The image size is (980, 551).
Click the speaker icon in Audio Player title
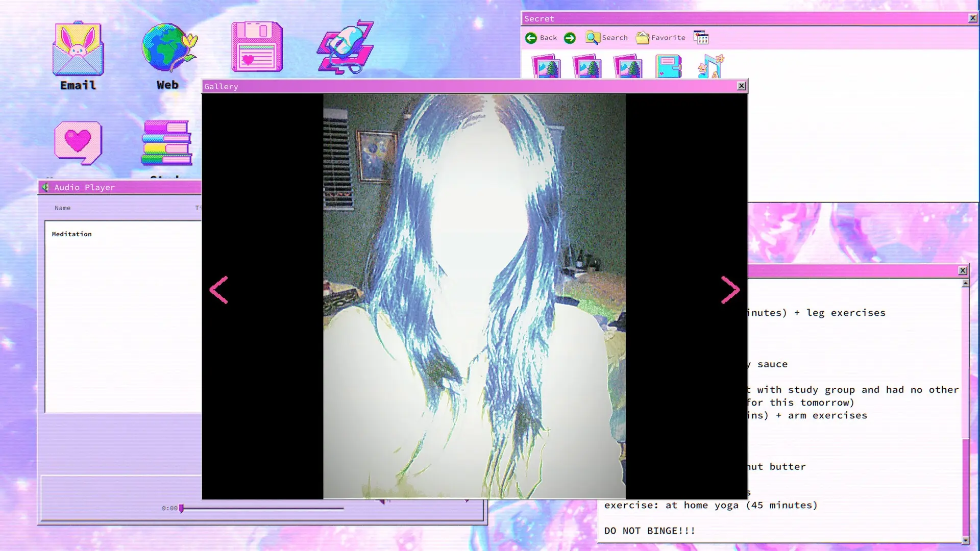click(45, 187)
